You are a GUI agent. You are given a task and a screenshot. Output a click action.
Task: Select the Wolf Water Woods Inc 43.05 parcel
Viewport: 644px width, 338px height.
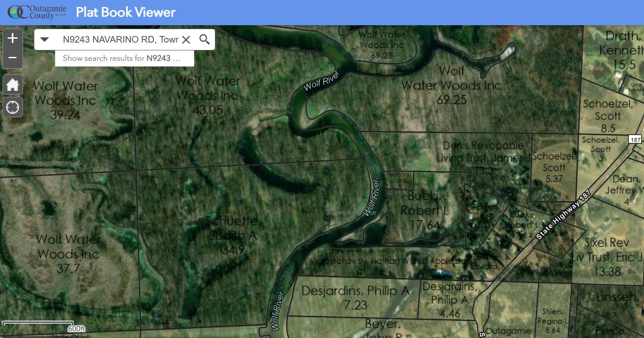click(208, 95)
